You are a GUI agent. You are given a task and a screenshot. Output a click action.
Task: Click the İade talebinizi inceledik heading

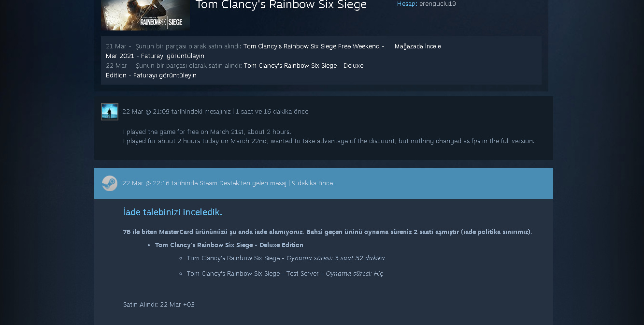(x=172, y=212)
